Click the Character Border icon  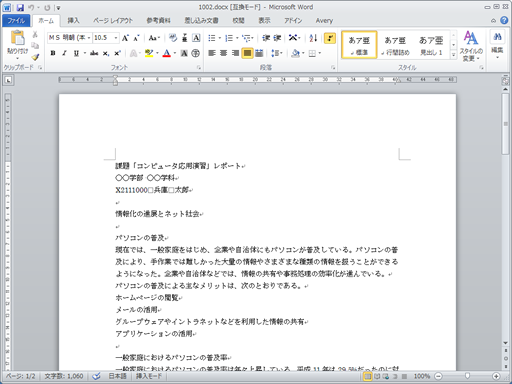pos(196,38)
